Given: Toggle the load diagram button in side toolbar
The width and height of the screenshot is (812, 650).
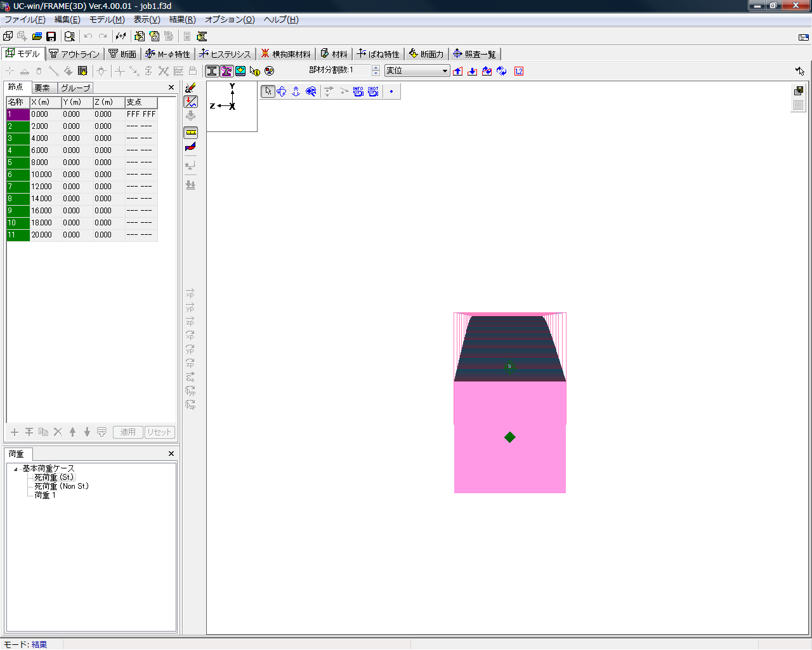Looking at the screenshot, I should 190,102.
